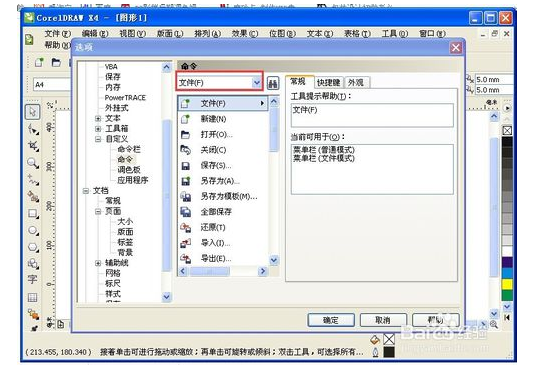Viewport: 547px width, 375px height.
Task: Open the 文件(F) submenu arrow in the command list
Action: coord(262,104)
